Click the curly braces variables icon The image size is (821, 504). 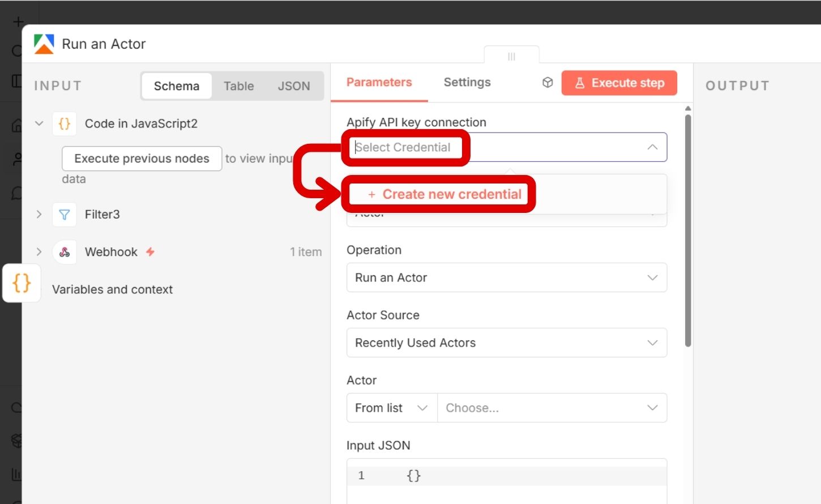pos(22,283)
